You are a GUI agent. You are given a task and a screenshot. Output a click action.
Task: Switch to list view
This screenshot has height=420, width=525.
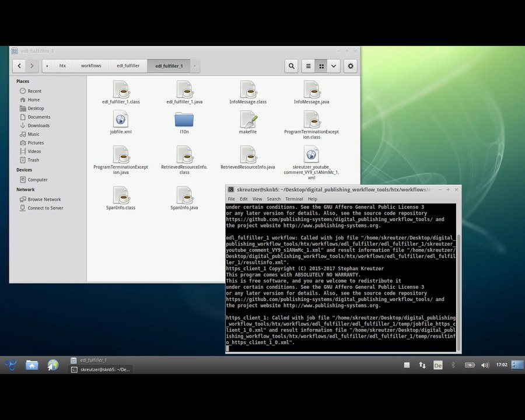pos(309,66)
